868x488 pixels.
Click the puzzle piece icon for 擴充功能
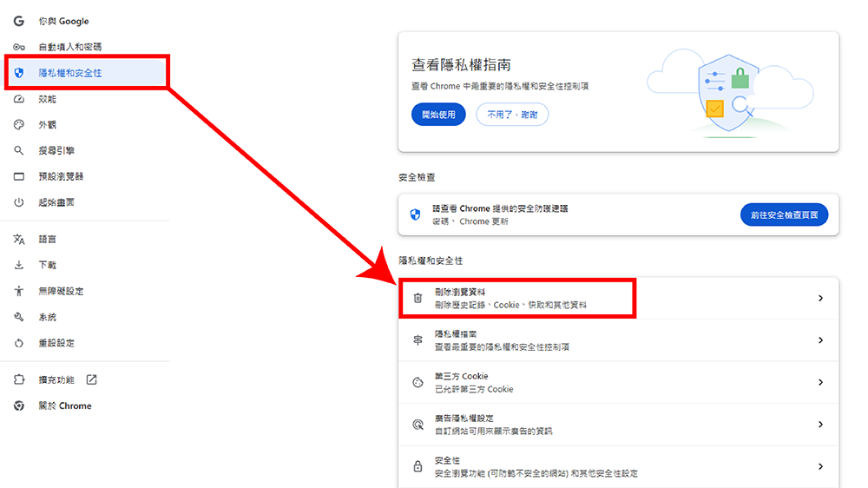(18, 380)
